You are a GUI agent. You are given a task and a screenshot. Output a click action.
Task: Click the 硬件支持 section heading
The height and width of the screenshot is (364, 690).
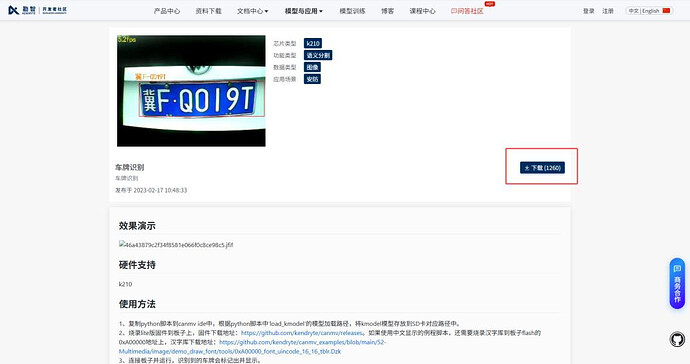coord(137,265)
